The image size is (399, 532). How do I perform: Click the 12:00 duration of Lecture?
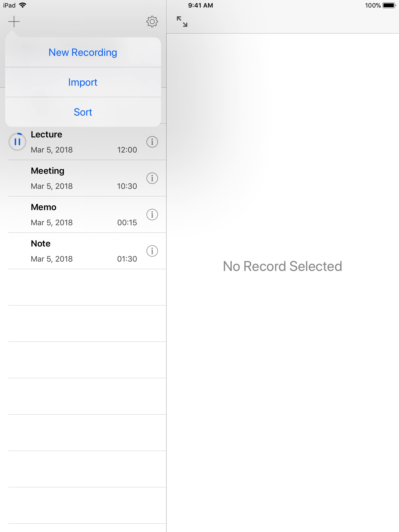click(127, 150)
